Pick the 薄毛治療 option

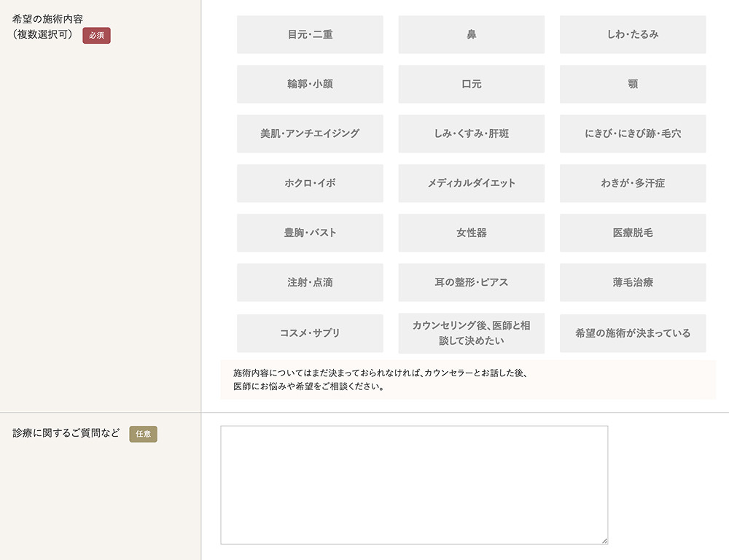[x=633, y=282]
